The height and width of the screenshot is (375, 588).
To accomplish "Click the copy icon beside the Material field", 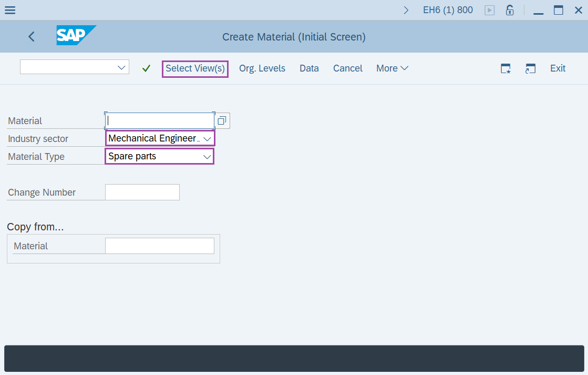I will pos(222,120).
